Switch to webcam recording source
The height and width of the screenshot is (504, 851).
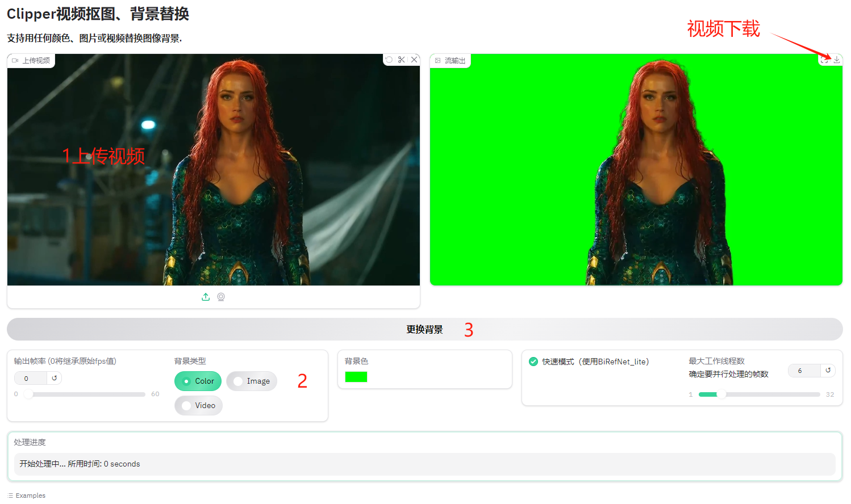click(221, 297)
